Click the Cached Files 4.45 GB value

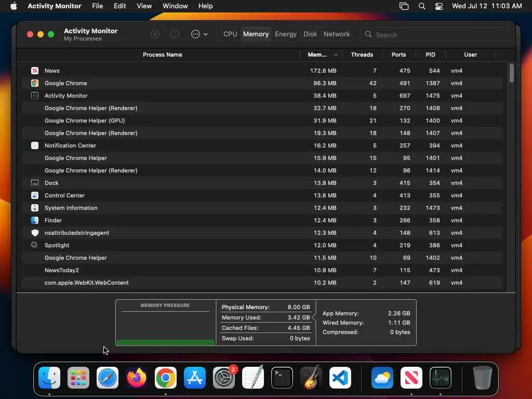299,328
